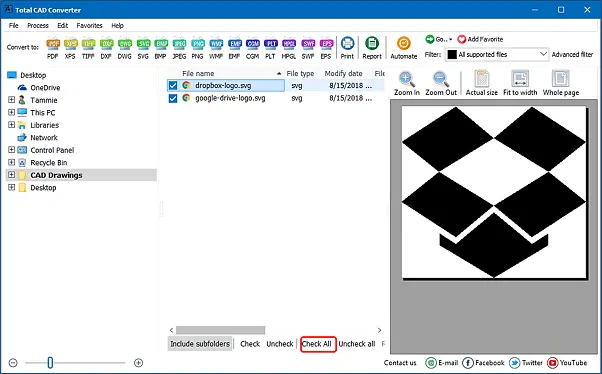Open the All supported files filter dropdown
This screenshot has height=374, width=602.
tap(497, 55)
